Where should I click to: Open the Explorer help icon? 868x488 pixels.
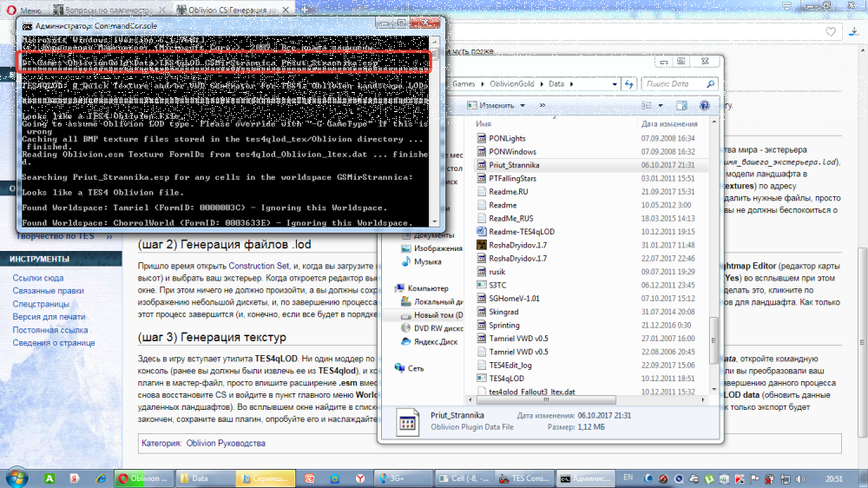pyautogui.click(x=704, y=105)
